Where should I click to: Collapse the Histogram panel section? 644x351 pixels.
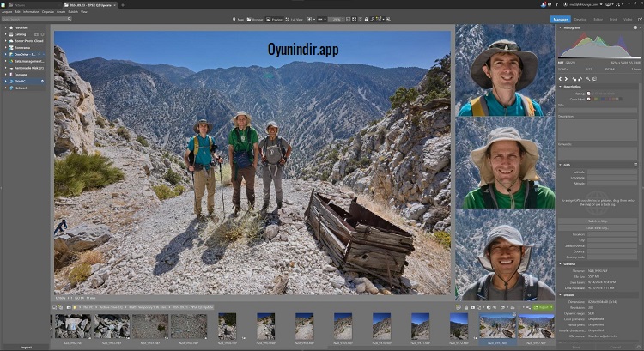click(560, 27)
